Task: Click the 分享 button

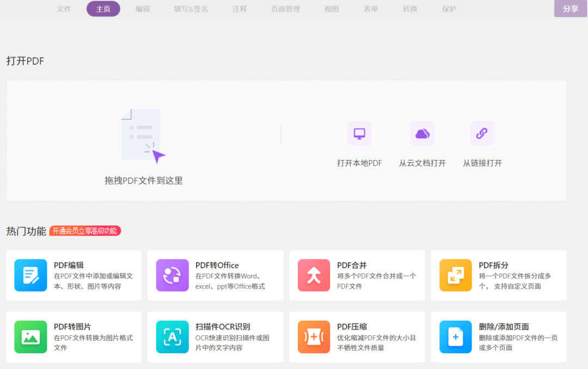Action: 570,9
